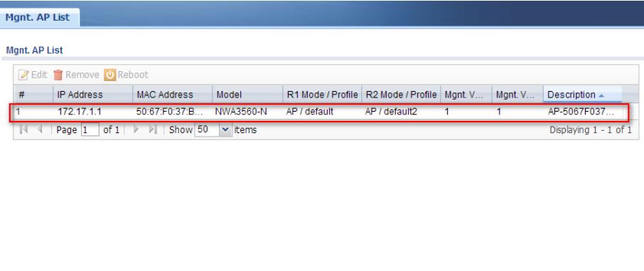Select model cell NWA3560-N
The image size is (644, 271).
[x=241, y=111]
